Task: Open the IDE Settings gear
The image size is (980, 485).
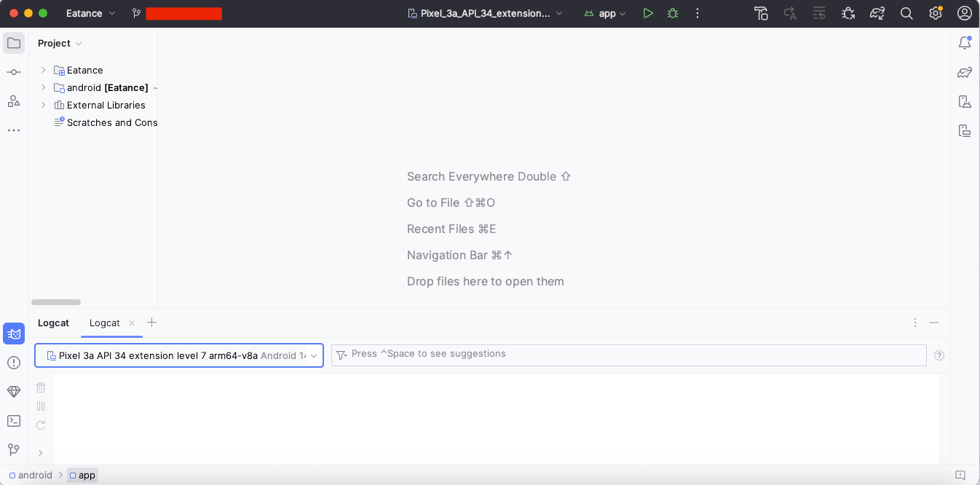Action: coord(936,12)
